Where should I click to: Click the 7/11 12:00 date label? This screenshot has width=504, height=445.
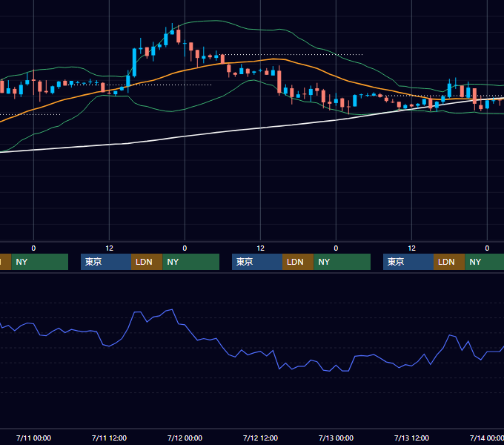pyautogui.click(x=109, y=438)
